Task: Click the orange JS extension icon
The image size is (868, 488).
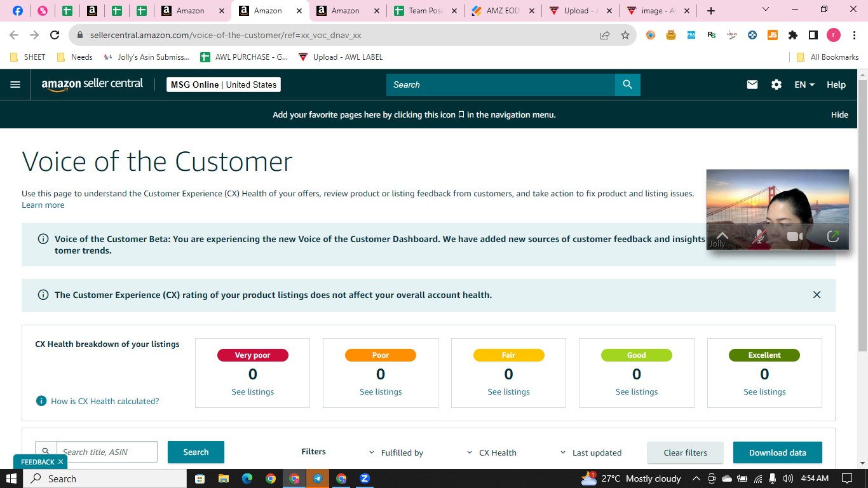Action: coord(773,36)
